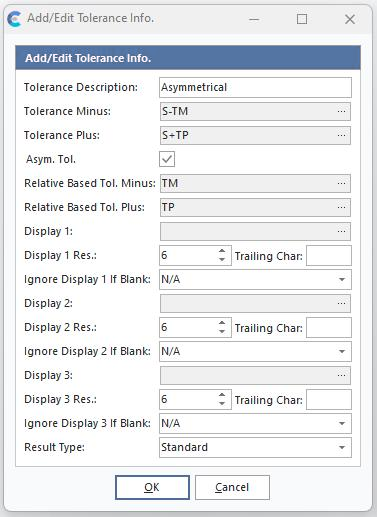Decrease Display 1 Res. value
Screen dimensions: 377x517
pos(222,260)
